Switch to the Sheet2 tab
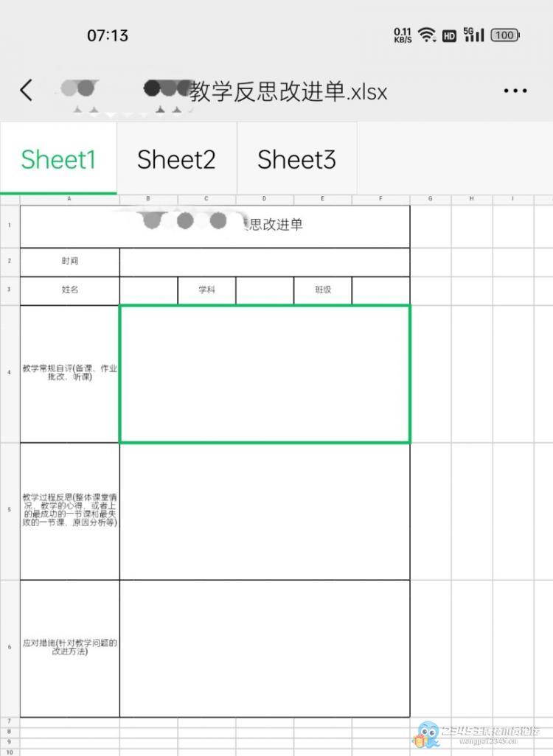 coord(176,159)
